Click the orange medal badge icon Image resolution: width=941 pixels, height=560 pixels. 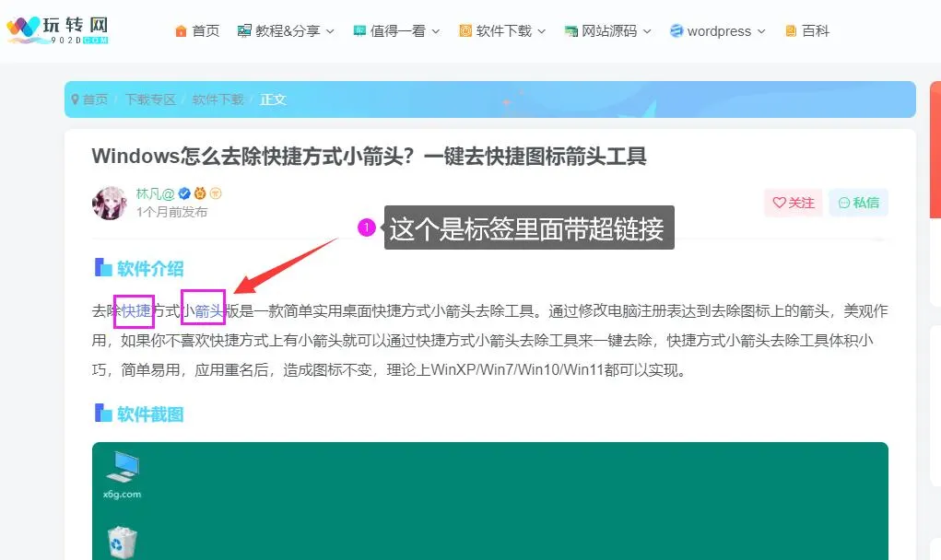coord(200,193)
